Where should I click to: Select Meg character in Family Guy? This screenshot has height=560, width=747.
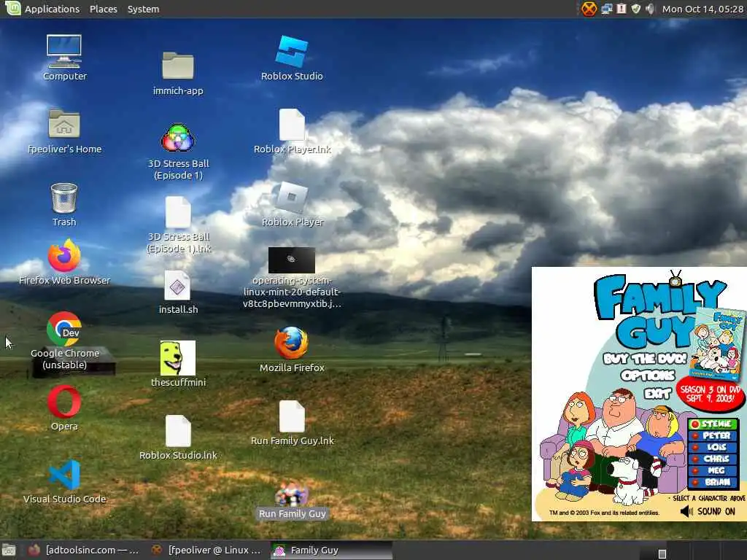click(713, 470)
